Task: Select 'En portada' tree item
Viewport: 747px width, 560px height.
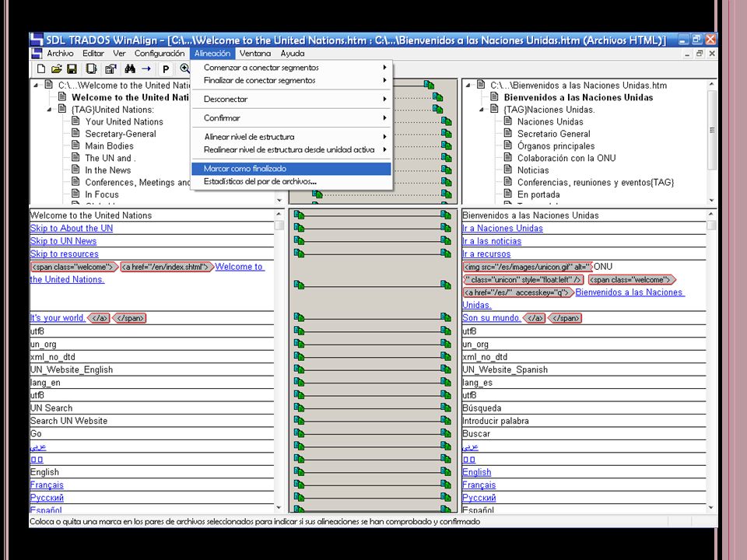Action: coord(538,194)
